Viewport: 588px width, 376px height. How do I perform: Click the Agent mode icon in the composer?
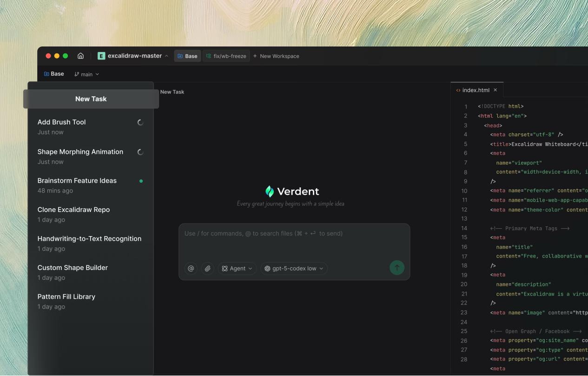(224, 268)
